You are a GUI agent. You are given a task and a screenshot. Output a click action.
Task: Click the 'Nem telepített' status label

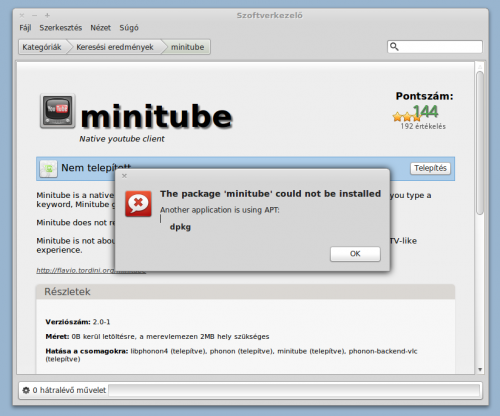click(96, 168)
